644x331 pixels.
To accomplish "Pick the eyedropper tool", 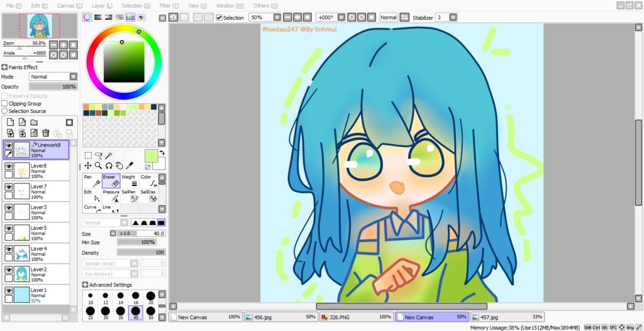I will (x=130, y=165).
